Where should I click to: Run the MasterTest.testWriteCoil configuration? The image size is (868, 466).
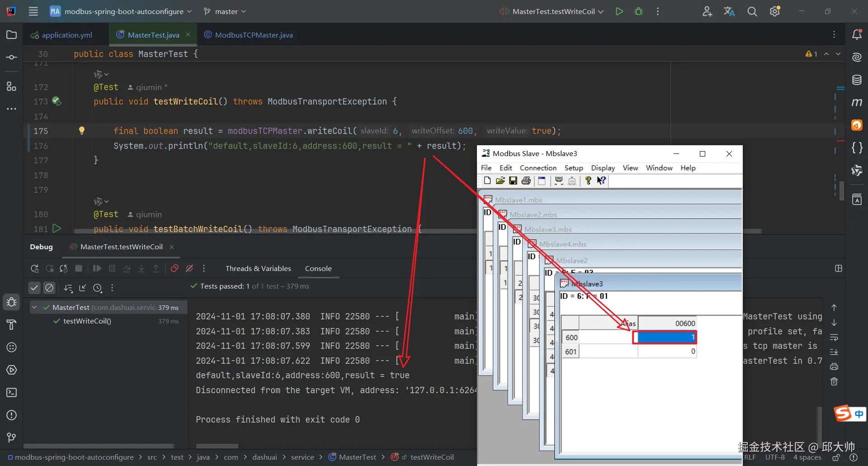[619, 12]
